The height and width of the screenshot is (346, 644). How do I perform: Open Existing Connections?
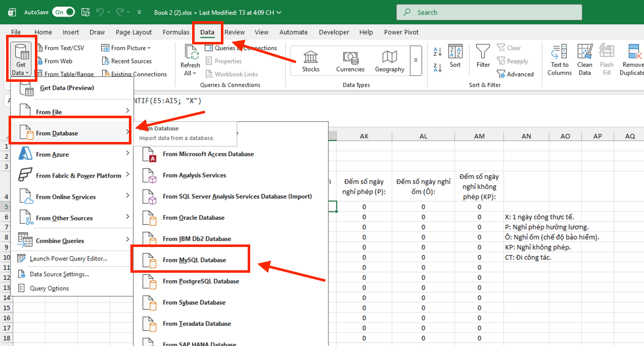coord(134,74)
